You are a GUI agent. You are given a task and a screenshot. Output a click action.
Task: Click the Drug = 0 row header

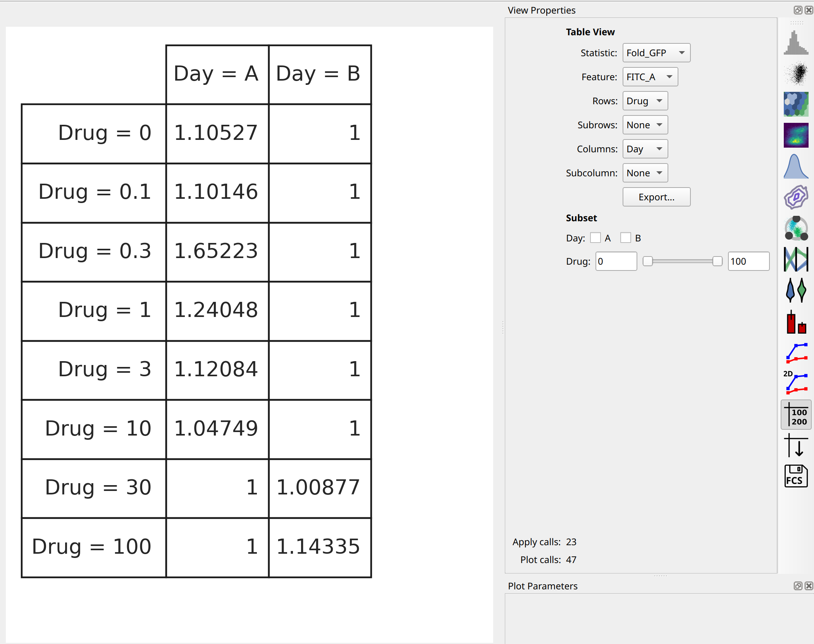pyautogui.click(x=94, y=134)
